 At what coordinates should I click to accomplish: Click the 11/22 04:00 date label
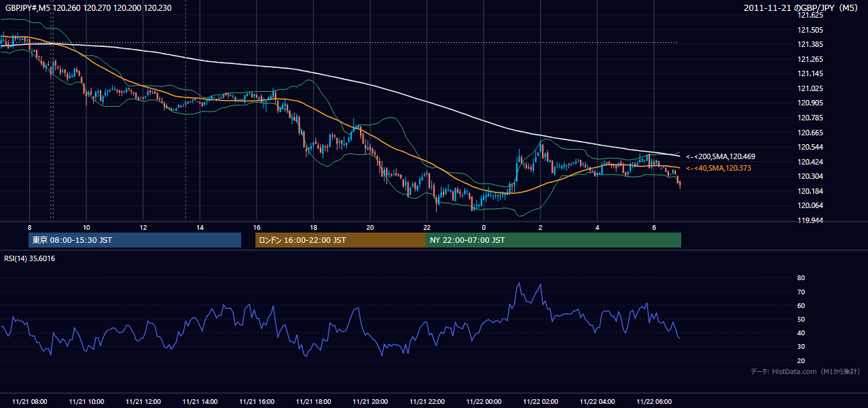tap(597, 402)
